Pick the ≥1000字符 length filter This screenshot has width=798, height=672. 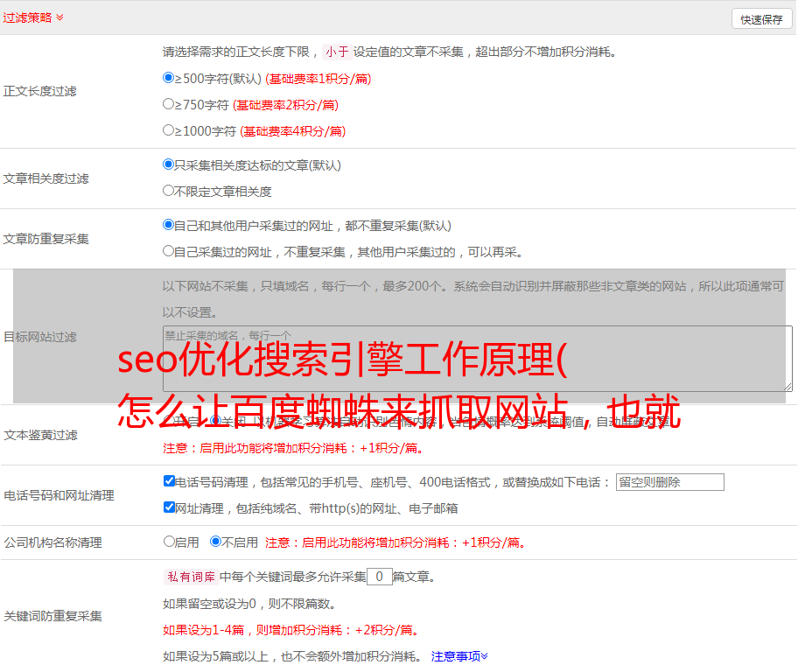[169, 130]
